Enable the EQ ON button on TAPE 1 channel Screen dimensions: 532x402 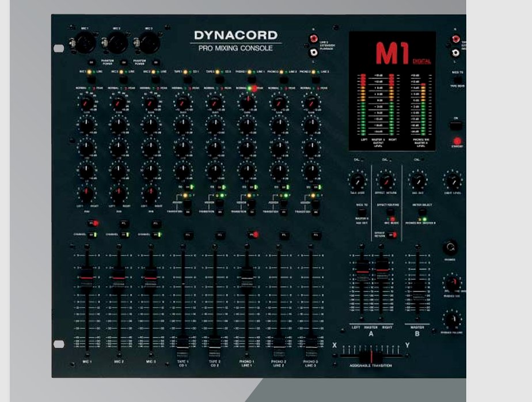pos(189,187)
